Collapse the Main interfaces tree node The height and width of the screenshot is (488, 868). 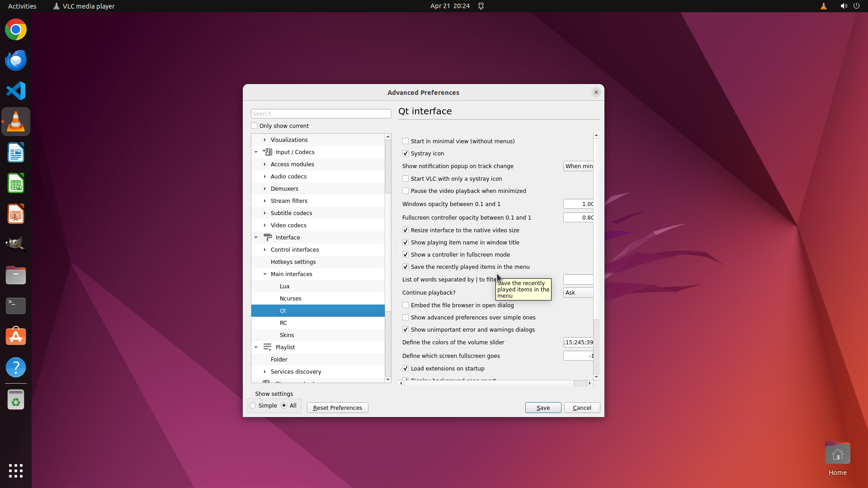(x=265, y=274)
